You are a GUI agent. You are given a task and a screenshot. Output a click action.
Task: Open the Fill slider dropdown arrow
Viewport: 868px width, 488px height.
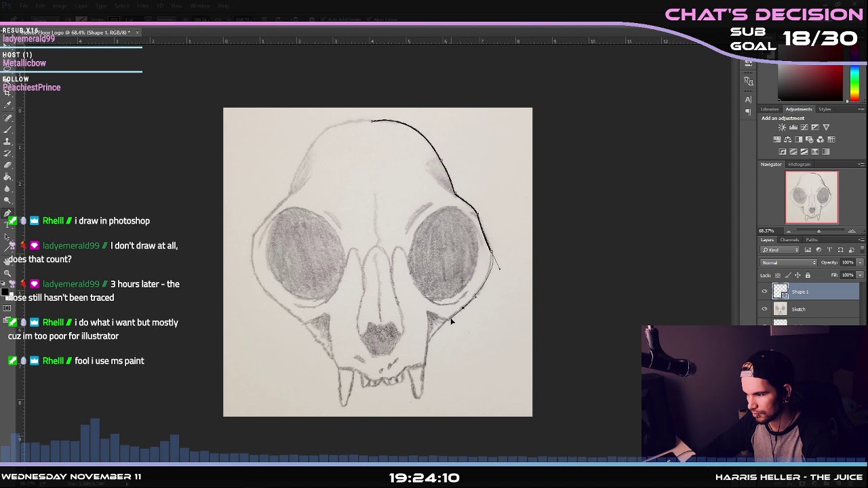860,275
